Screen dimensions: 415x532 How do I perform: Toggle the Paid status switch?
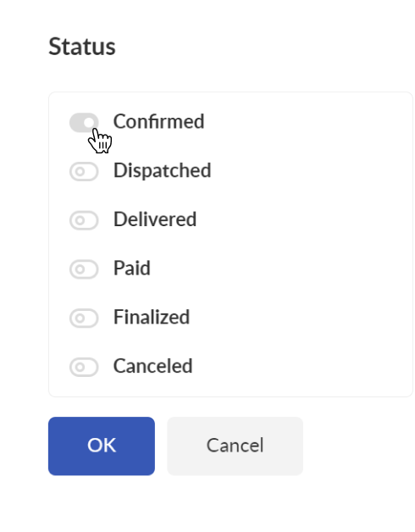coord(84,269)
